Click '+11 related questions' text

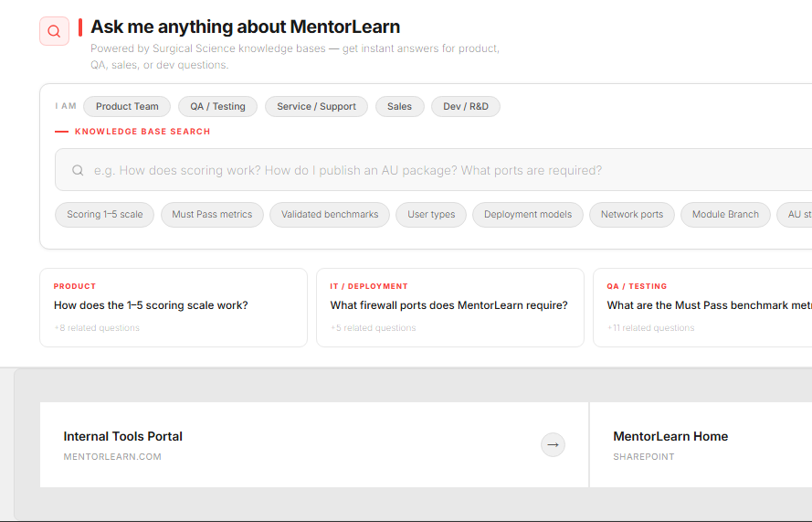(651, 327)
